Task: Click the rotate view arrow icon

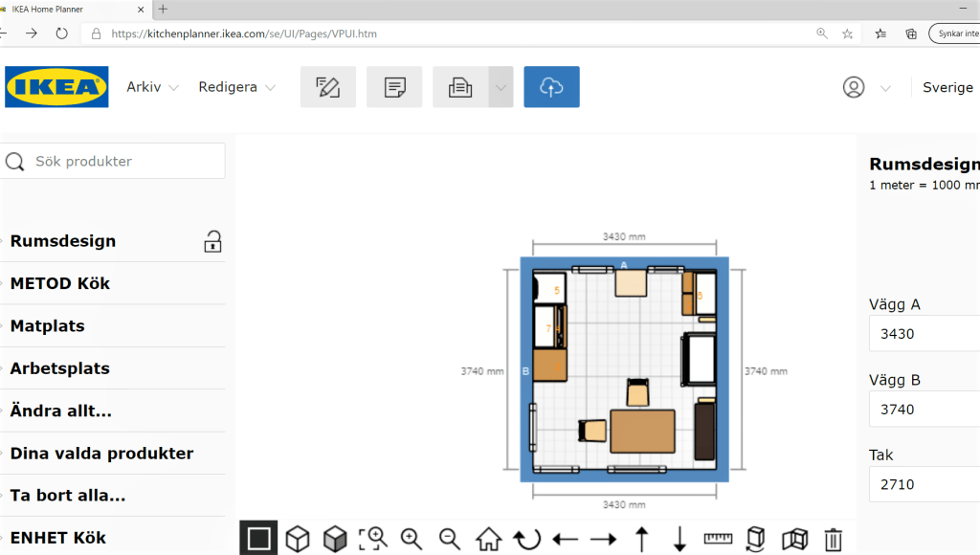Action: [x=526, y=539]
